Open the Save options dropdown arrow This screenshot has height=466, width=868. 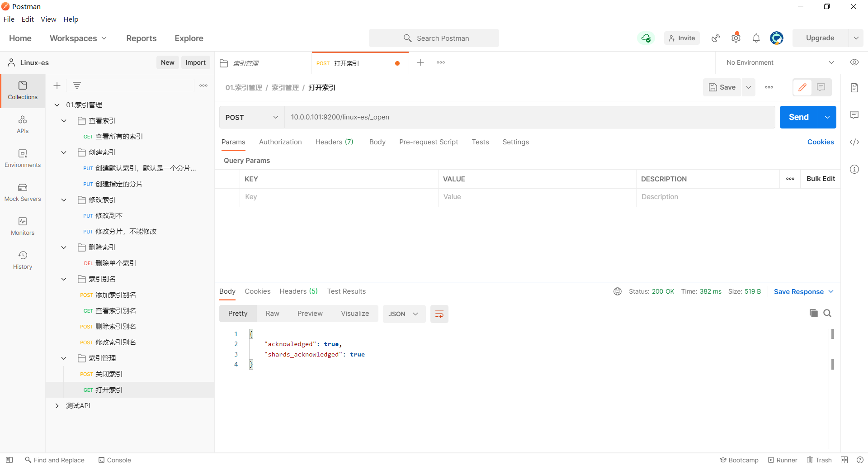coord(749,87)
